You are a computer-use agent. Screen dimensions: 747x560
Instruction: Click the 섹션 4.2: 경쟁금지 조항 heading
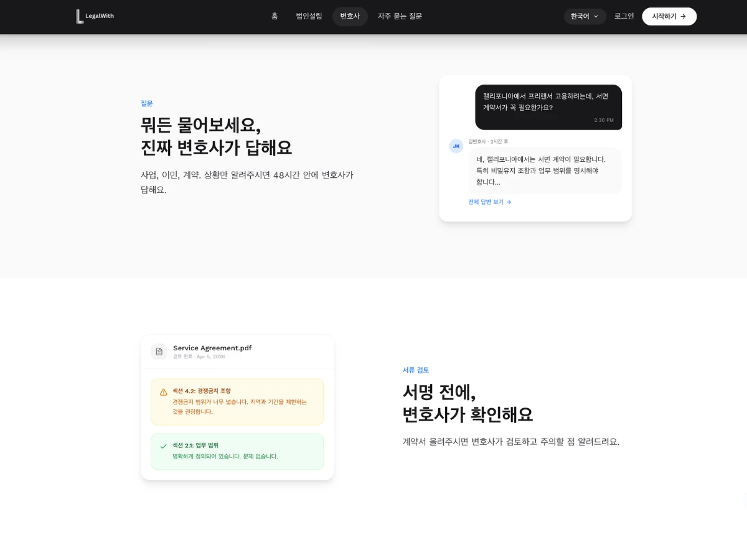click(x=202, y=391)
